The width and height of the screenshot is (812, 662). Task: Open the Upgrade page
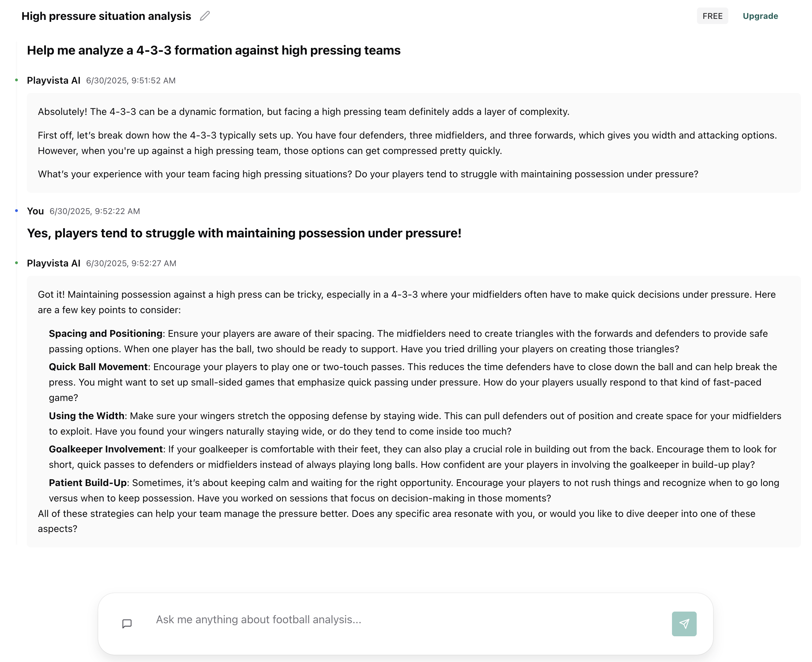tap(760, 16)
